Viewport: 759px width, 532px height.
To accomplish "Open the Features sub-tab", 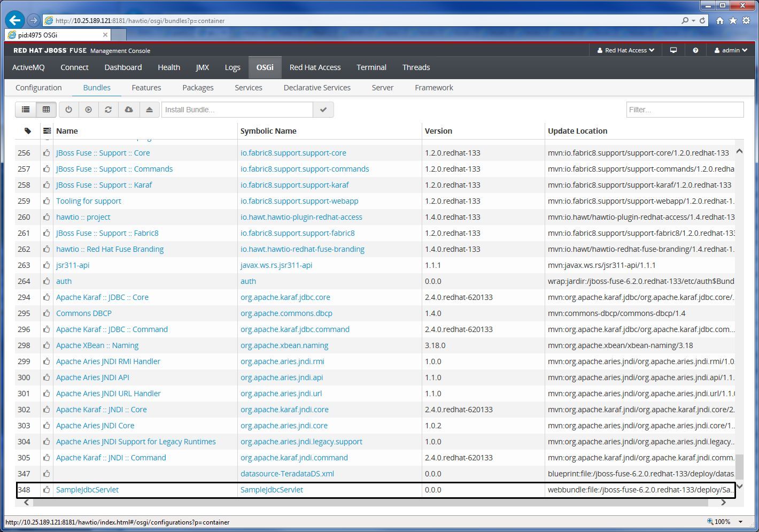I will point(146,88).
